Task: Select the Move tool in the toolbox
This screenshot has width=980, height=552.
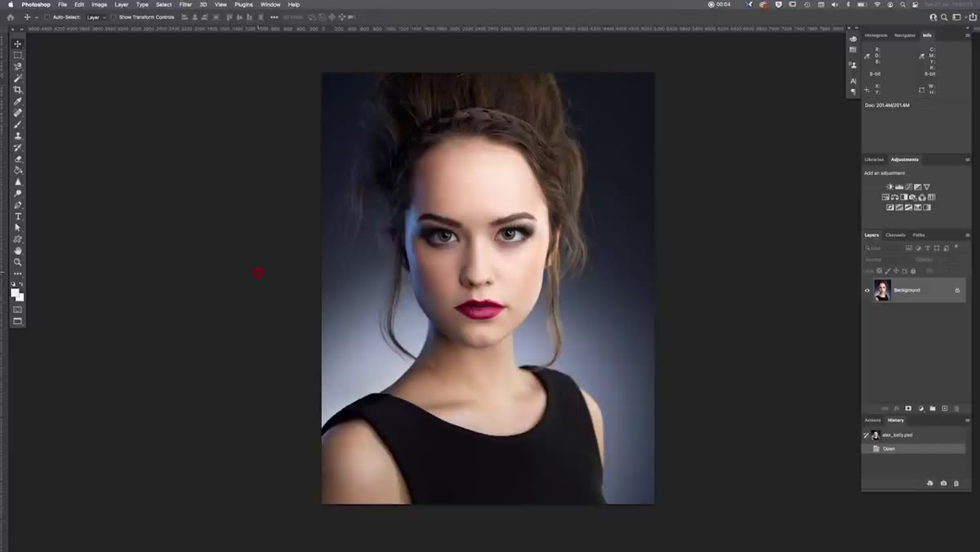Action: pyautogui.click(x=18, y=44)
